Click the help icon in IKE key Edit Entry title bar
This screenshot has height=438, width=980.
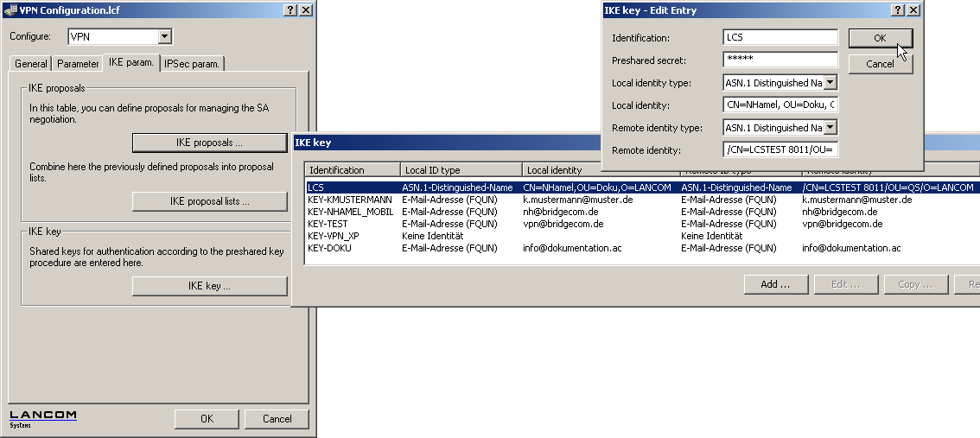898,10
